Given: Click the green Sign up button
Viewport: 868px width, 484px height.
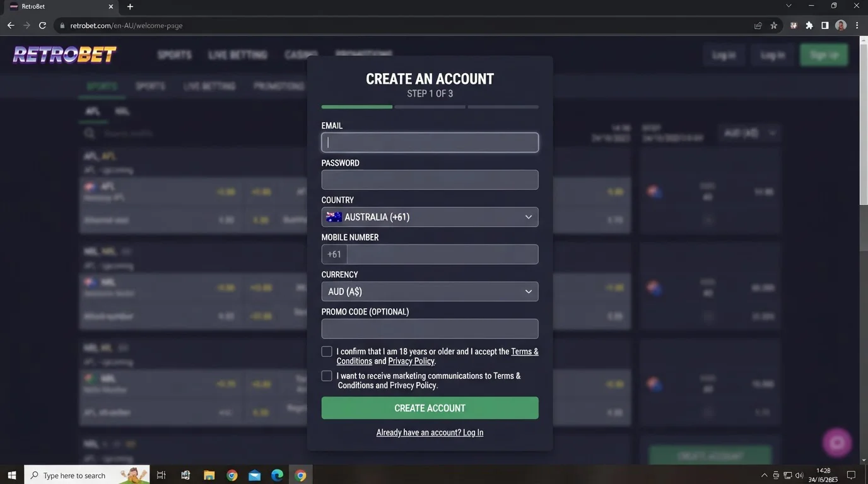Looking at the screenshot, I should pos(824,55).
